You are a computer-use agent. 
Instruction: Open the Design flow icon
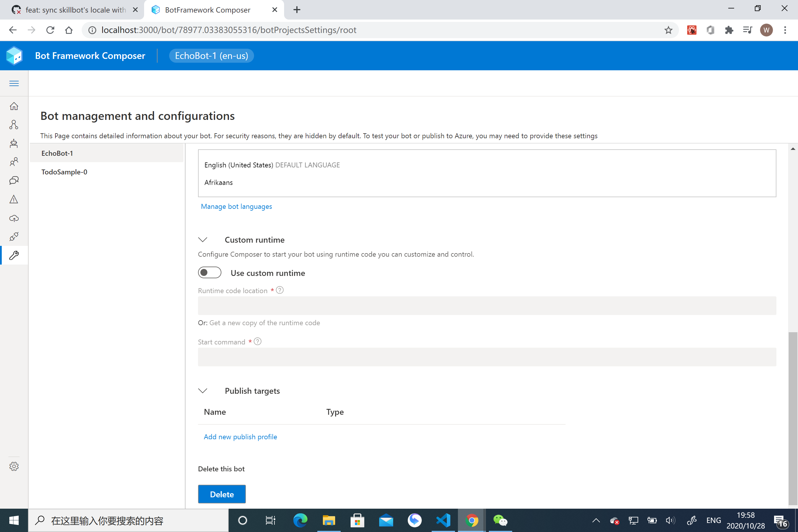pyautogui.click(x=14, y=125)
